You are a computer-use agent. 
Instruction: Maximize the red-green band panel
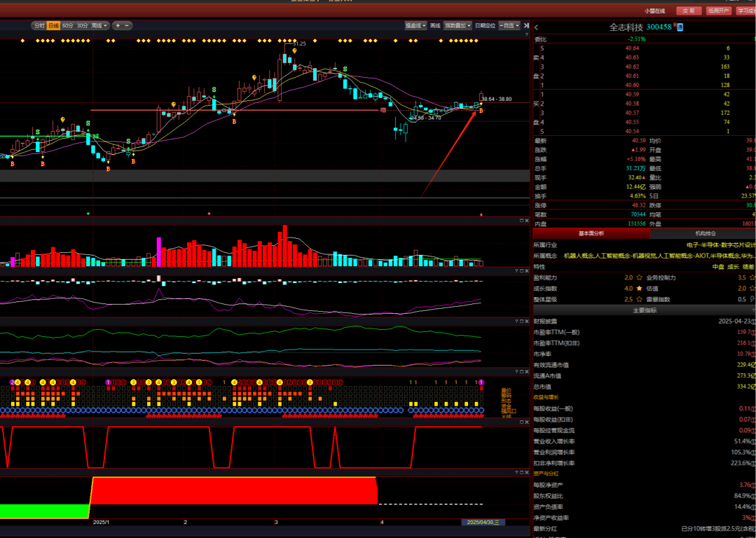(x=521, y=472)
